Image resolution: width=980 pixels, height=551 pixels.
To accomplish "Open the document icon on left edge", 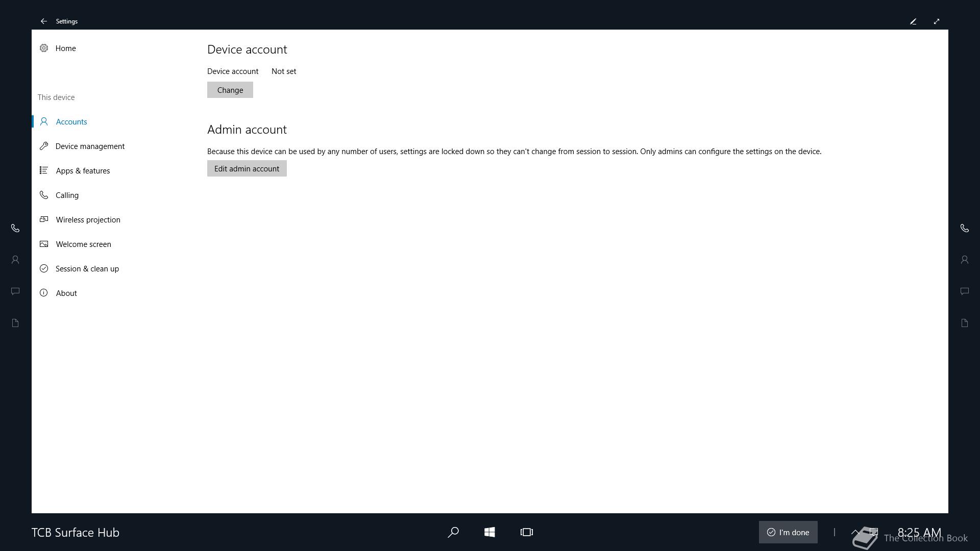I will 15,323.
